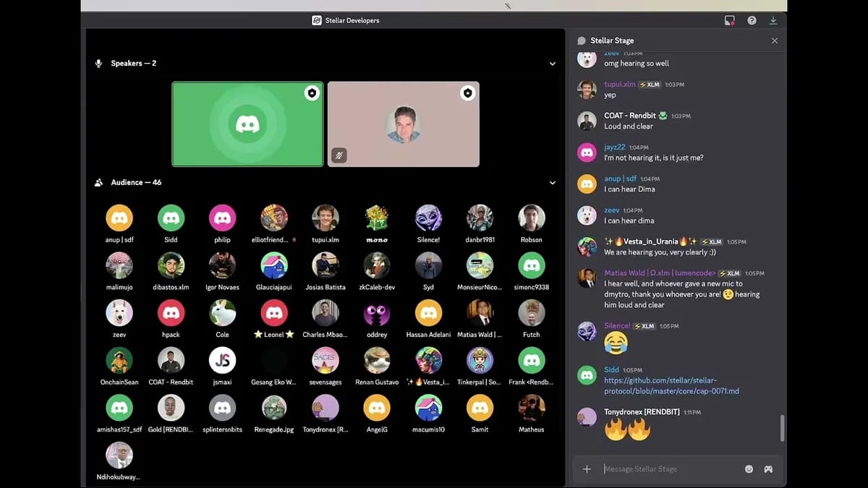Open dibastos.xlm audience avatar

(171, 265)
